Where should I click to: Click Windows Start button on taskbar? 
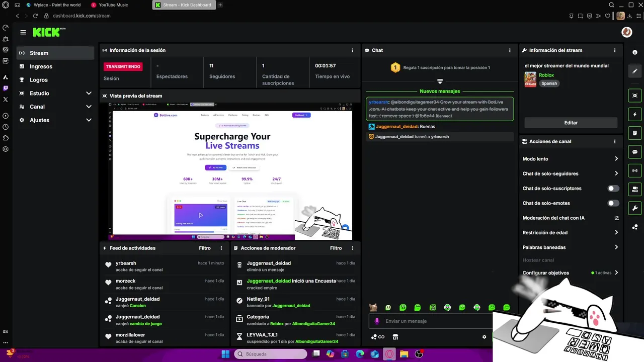click(225, 354)
